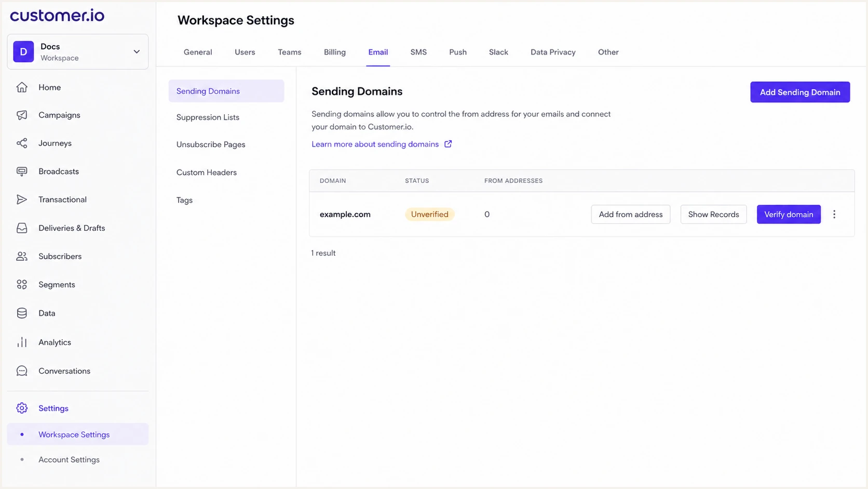Click the Segments circles icon
Image resolution: width=868 pixels, height=489 pixels.
(x=22, y=285)
